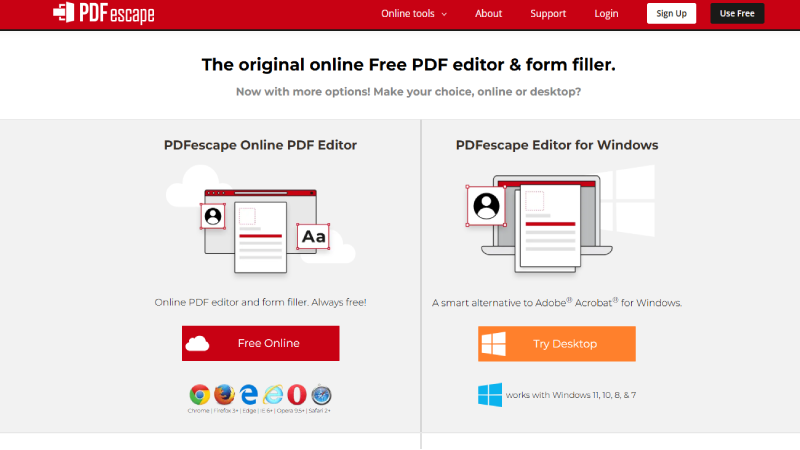Click the Safari browser icon
Image resolution: width=800 pixels, height=450 pixels.
pos(321,395)
